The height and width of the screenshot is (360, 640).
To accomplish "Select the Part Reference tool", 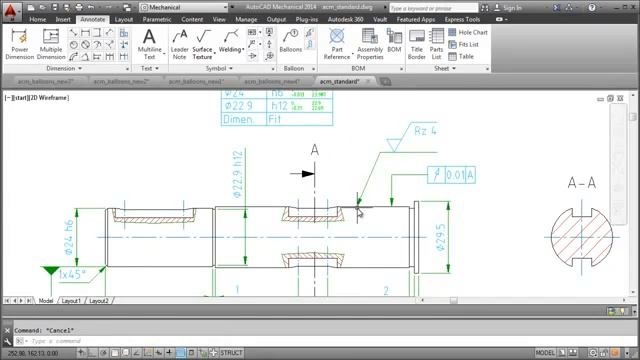I will (x=337, y=44).
